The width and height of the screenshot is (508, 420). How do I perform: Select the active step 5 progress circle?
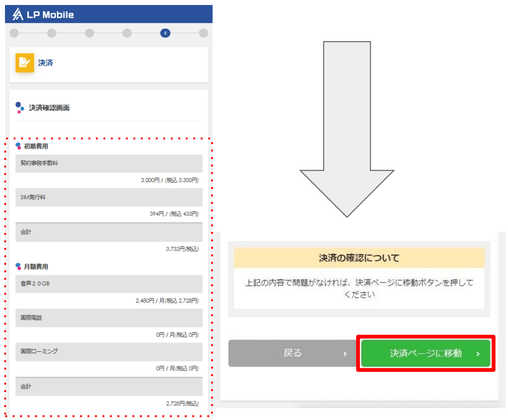pyautogui.click(x=165, y=33)
